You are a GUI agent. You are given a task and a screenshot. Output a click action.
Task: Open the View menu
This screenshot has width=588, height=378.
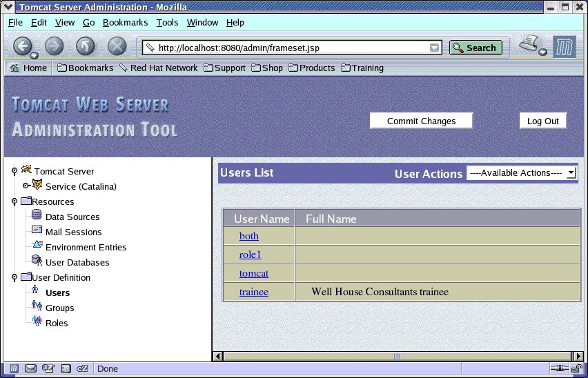65,23
